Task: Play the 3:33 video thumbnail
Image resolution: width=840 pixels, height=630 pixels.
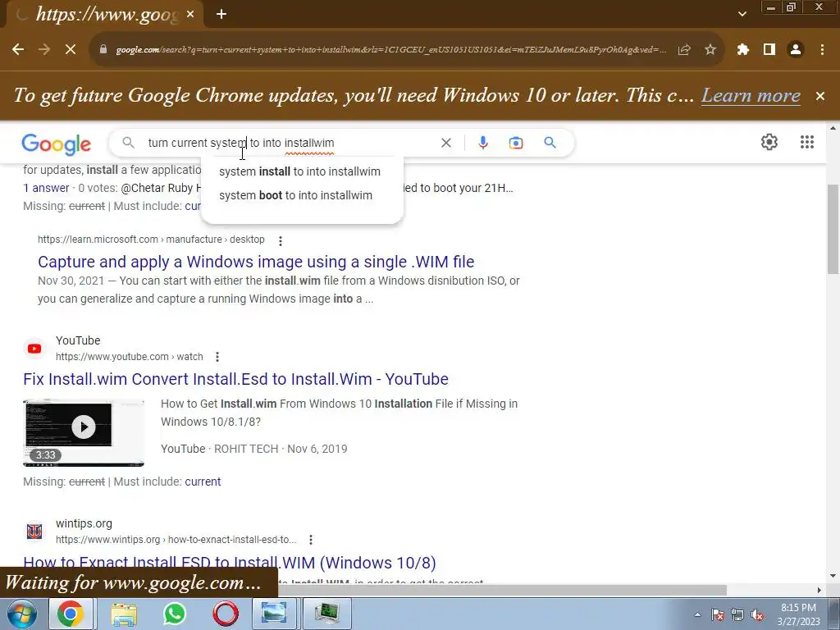Action: point(84,433)
